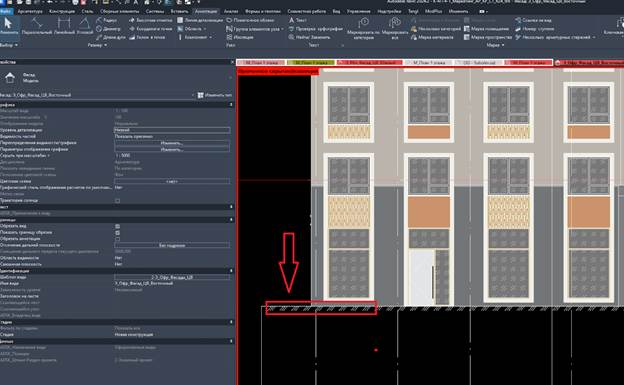Click Edit (Изменить) for Graphic Display Options
This screenshot has height=385, width=624.
pos(172,149)
